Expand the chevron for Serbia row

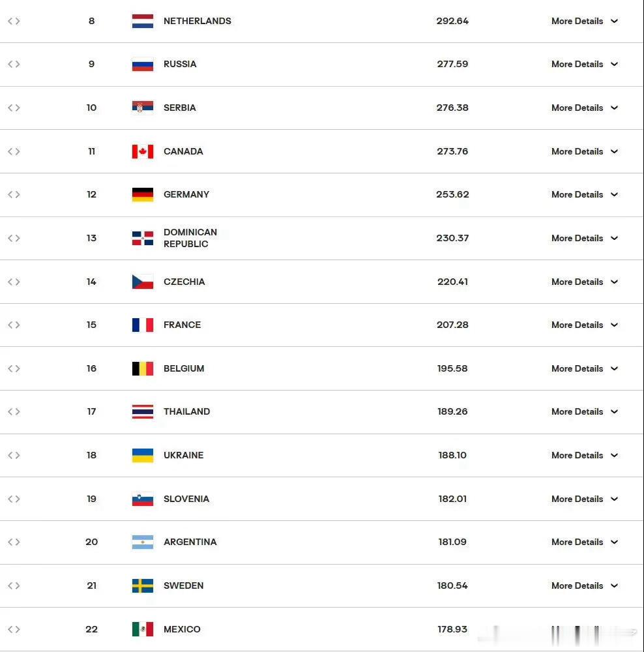click(614, 108)
